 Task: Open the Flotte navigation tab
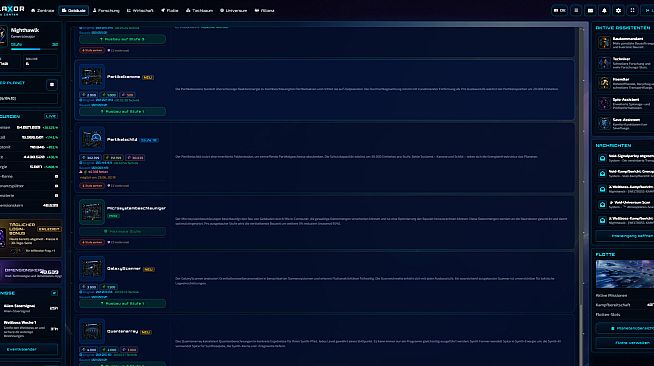point(170,10)
